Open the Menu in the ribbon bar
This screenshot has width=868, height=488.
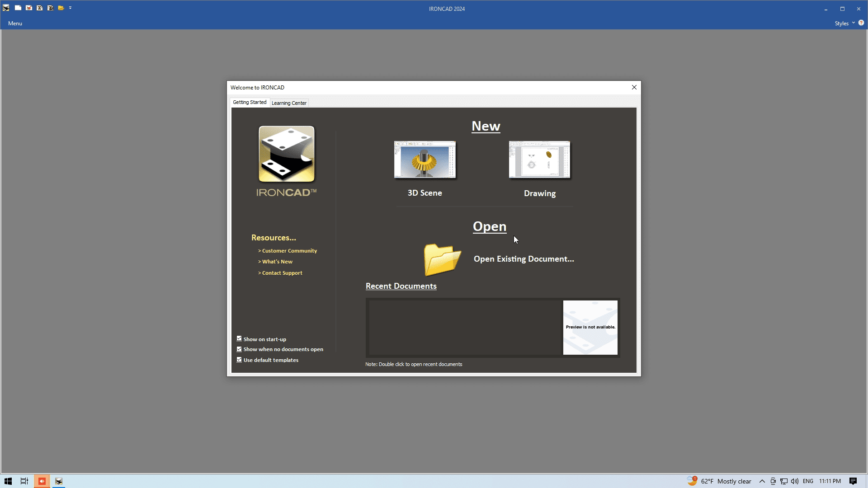[x=15, y=23]
